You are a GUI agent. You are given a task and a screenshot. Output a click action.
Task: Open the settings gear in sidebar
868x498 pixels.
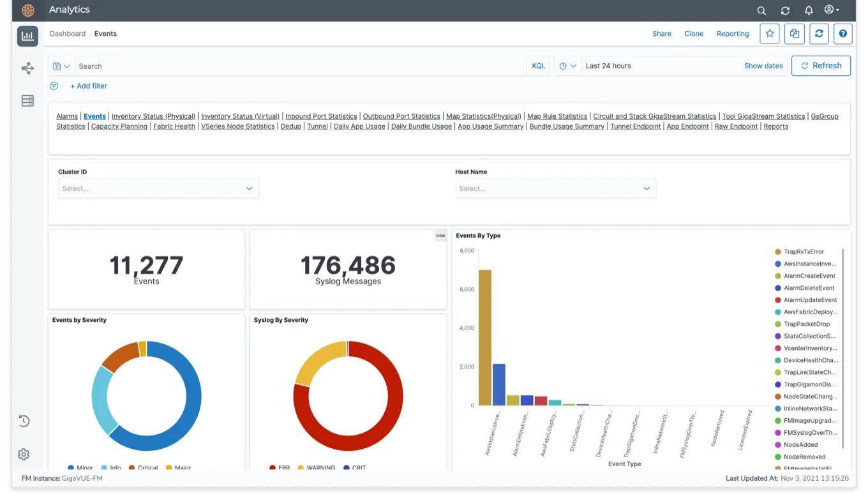[x=24, y=454]
